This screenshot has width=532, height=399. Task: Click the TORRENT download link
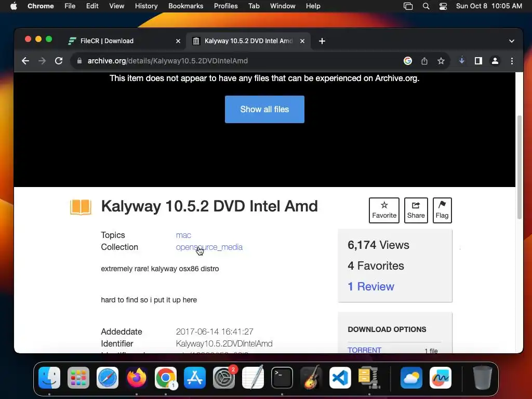tap(364, 350)
